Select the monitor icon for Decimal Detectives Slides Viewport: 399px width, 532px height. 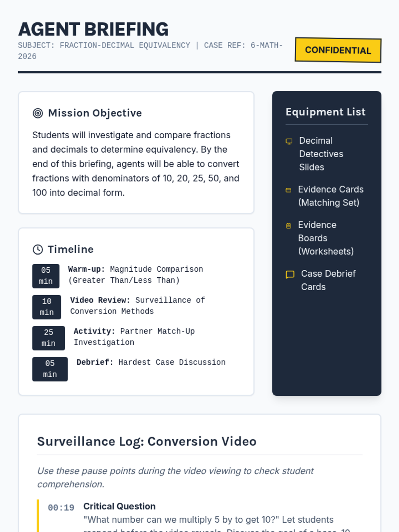pyautogui.click(x=289, y=141)
